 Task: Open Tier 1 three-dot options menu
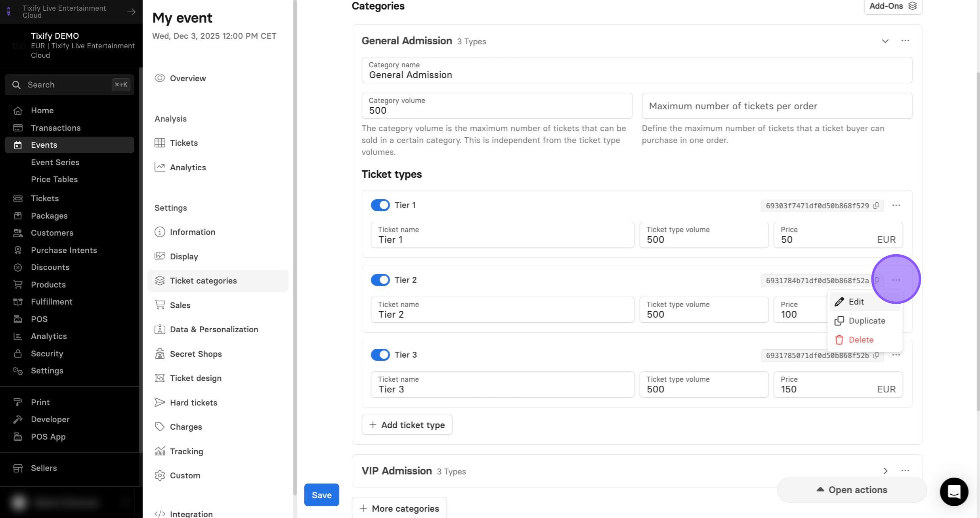click(896, 205)
